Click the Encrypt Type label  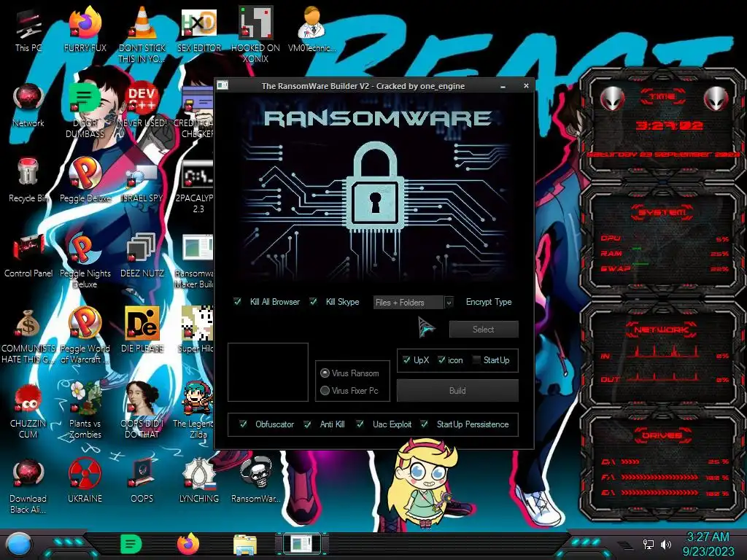(489, 302)
